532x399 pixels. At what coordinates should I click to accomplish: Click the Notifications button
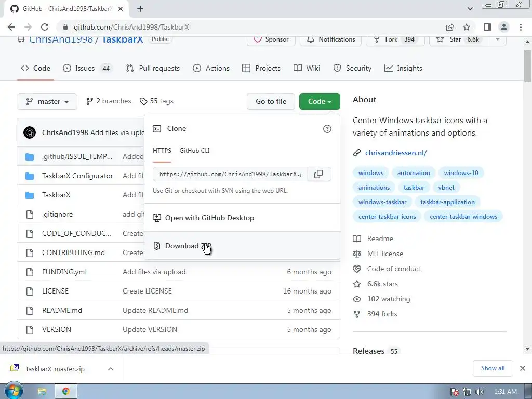coord(330,39)
